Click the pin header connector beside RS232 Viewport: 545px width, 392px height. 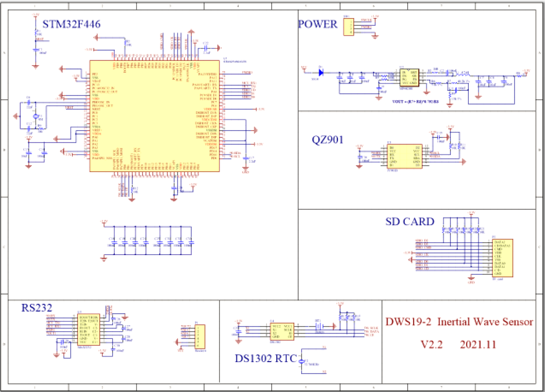pos(200,337)
